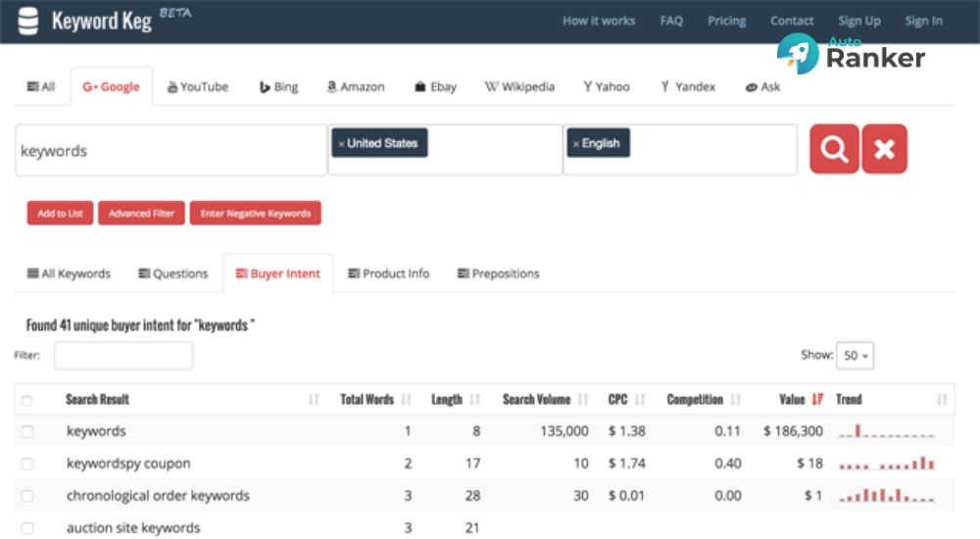Screen dimensions: 980x539
Task: Select the Google tab
Action: [x=112, y=87]
